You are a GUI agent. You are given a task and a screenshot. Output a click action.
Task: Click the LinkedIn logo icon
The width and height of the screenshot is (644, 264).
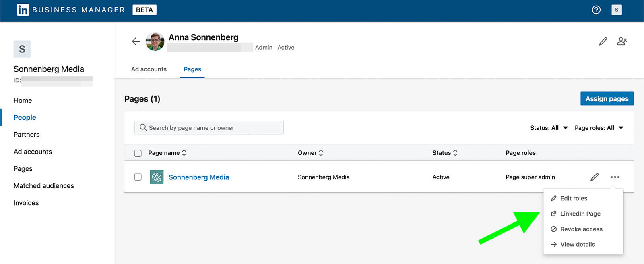pos(23,10)
